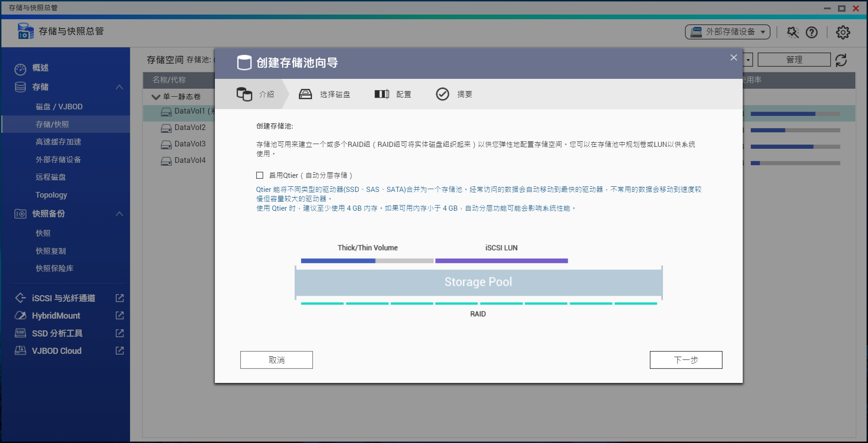Click the 配置 step icon
868x443 pixels.
(382, 94)
